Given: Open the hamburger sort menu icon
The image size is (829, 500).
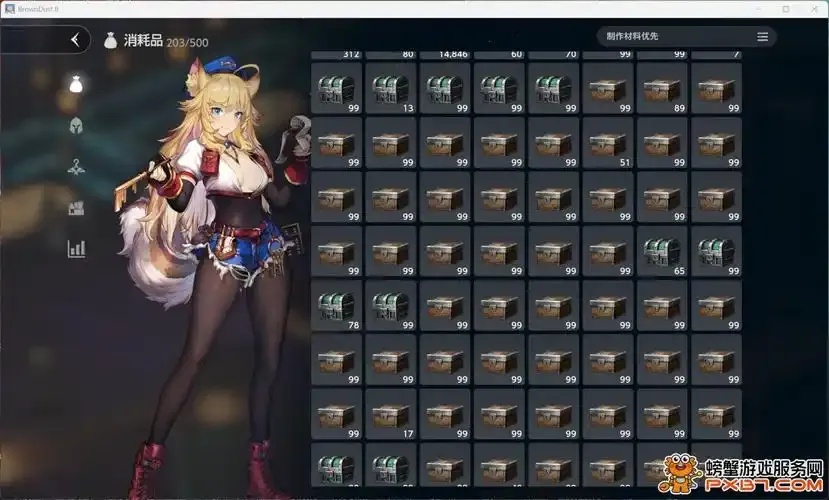Looking at the screenshot, I should click(x=762, y=36).
